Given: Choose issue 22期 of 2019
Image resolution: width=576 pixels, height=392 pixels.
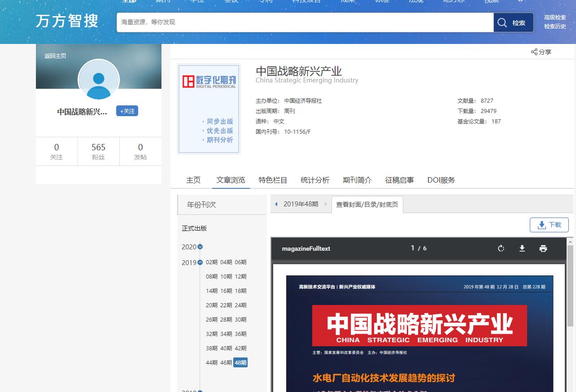Looking at the screenshot, I should coord(226,305).
